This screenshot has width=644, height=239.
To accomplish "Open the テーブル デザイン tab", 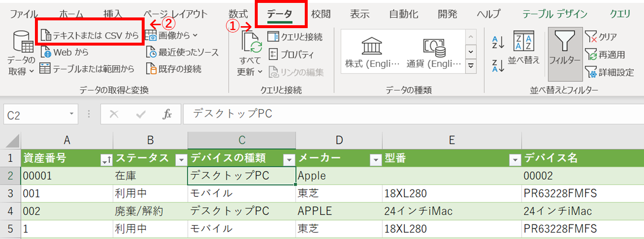I will 555,14.
